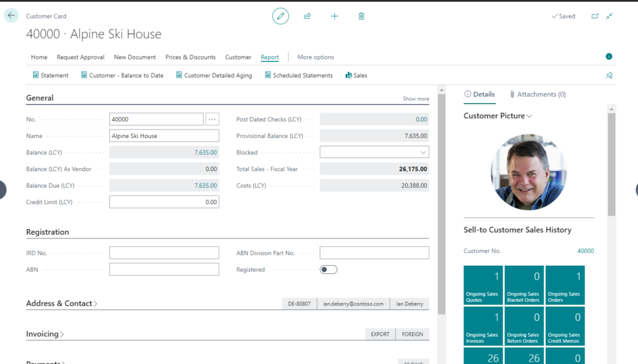Click the main form vertical scrollbar
This screenshot has height=364, width=638.
click(x=442, y=204)
